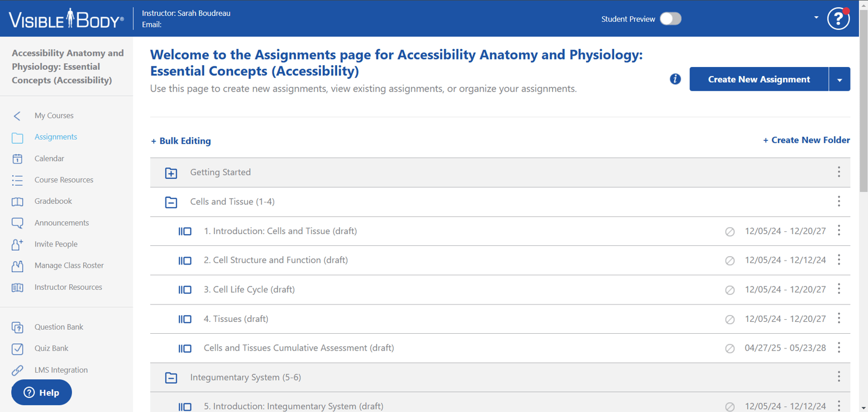Open the kebab menu for Integumentary System folder
Image resolution: width=868 pixels, height=412 pixels.
[x=839, y=377]
